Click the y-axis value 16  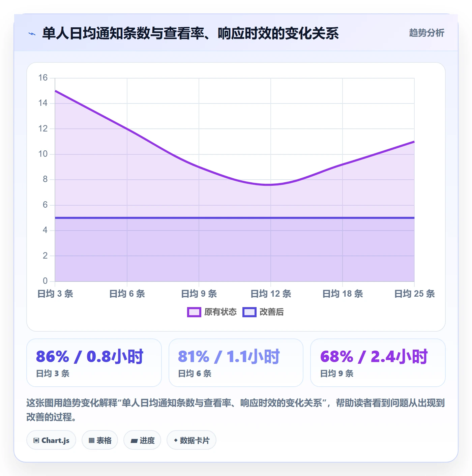point(43,78)
